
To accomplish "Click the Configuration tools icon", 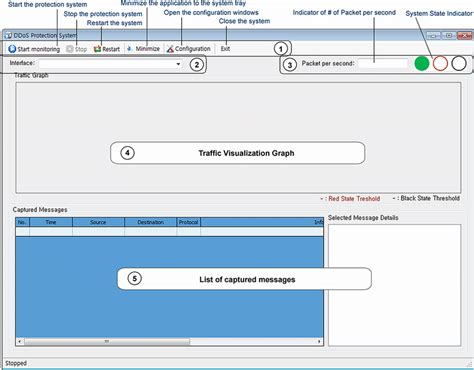I will point(170,49).
